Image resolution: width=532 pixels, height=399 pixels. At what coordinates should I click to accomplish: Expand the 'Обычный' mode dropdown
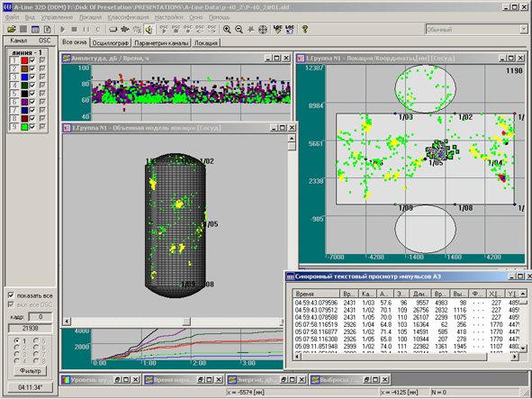click(523, 30)
